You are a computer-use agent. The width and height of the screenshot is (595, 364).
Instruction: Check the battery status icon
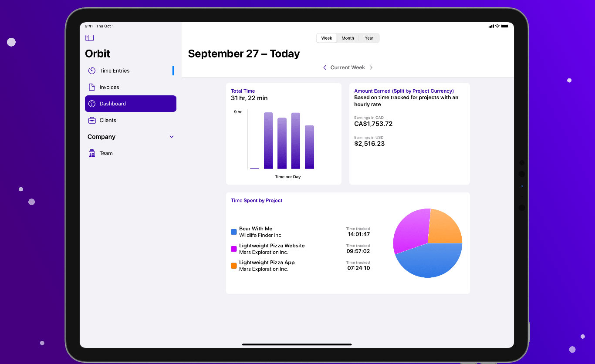[505, 26]
